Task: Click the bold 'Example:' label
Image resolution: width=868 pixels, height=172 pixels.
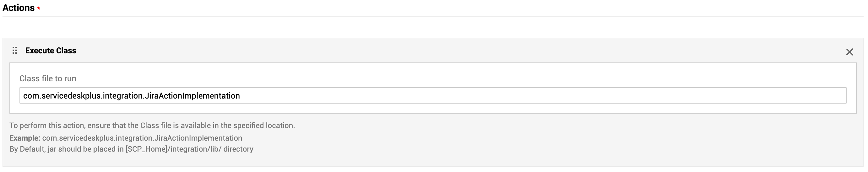Action: 24,138
